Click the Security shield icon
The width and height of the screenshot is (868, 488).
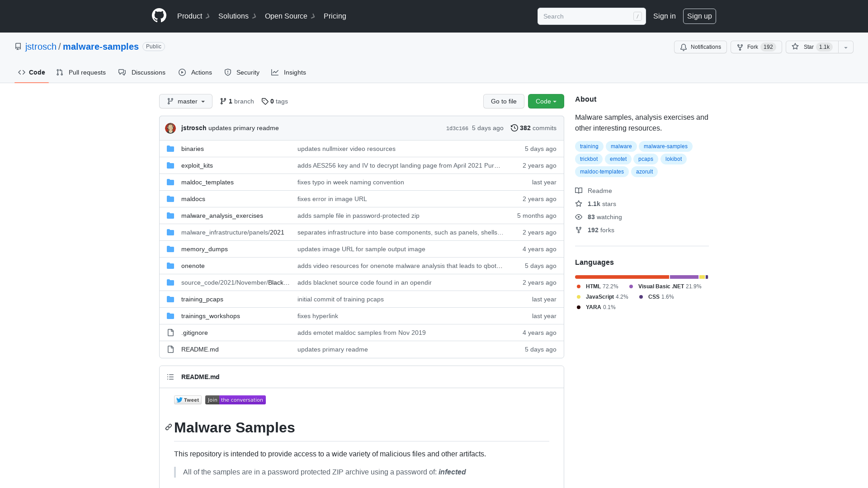[x=228, y=72]
